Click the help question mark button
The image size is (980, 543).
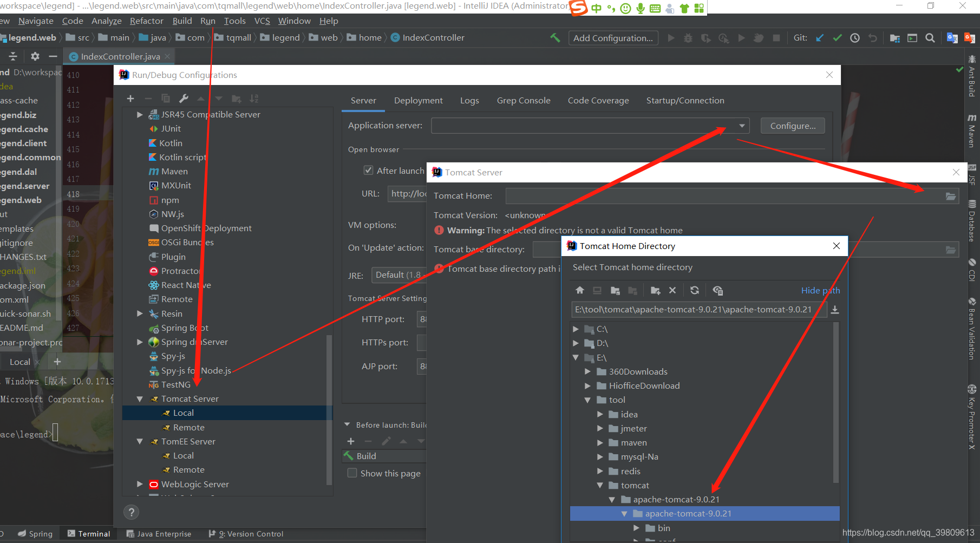[131, 512]
